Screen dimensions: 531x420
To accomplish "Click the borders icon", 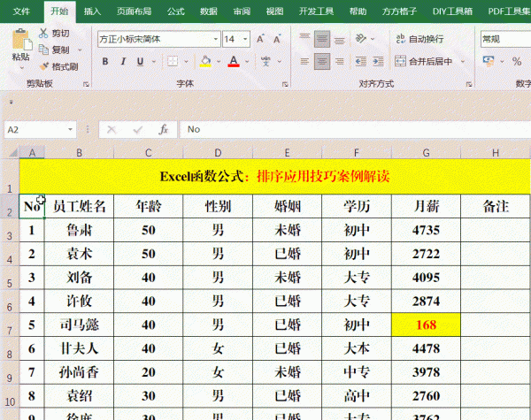I will [173, 61].
